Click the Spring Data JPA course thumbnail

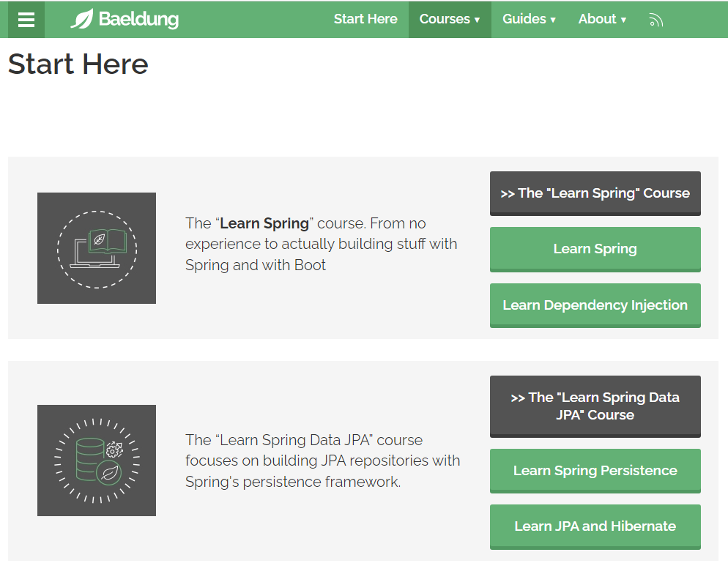pyautogui.click(x=97, y=461)
